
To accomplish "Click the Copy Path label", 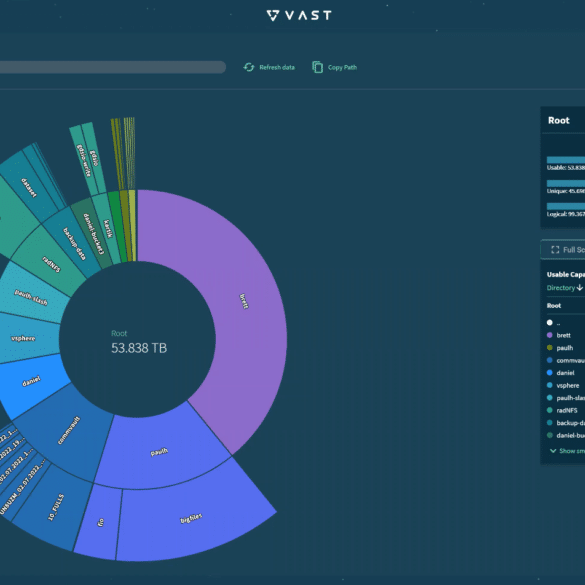I will click(342, 68).
